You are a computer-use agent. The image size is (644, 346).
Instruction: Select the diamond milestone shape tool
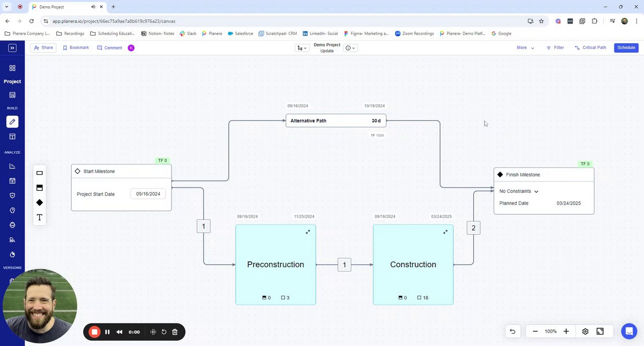39,203
